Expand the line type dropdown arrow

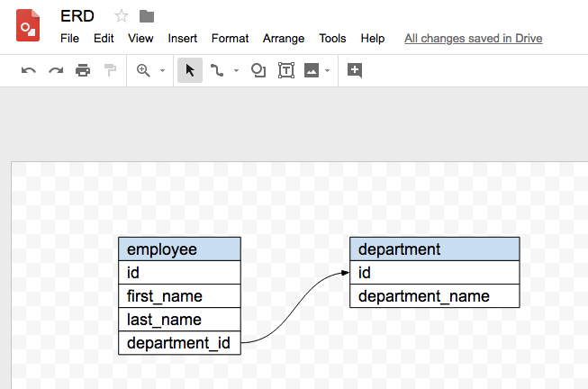coord(236,70)
